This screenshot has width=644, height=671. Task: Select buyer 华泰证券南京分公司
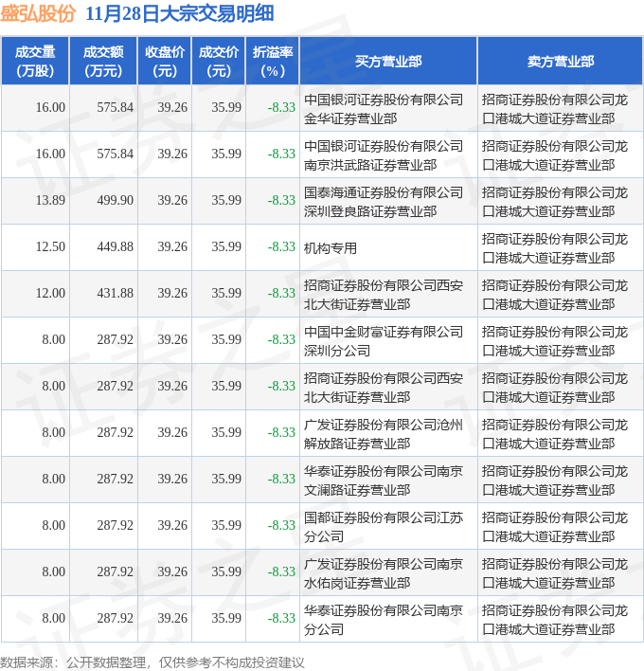384,620
